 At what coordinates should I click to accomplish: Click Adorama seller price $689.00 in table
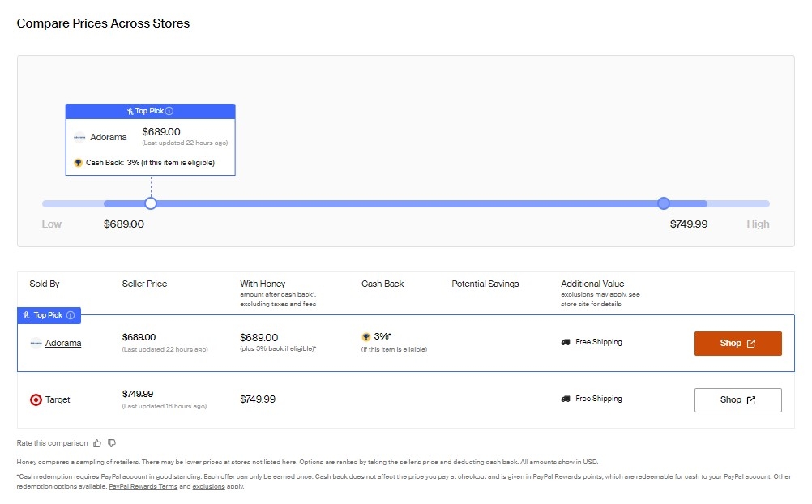139,337
